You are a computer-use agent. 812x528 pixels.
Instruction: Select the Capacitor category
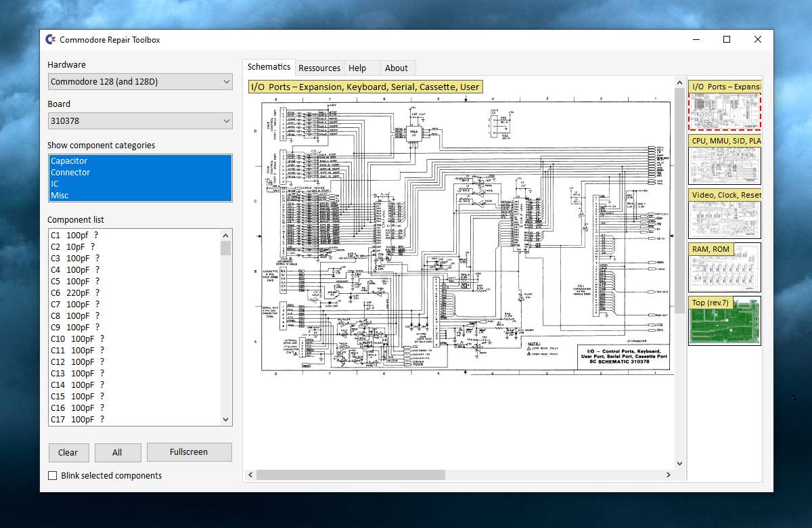point(140,161)
